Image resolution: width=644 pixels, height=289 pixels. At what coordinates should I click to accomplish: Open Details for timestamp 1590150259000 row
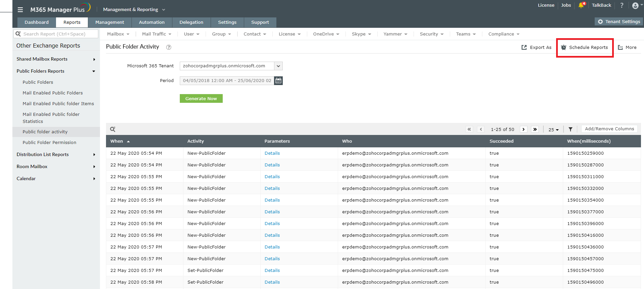(272, 153)
